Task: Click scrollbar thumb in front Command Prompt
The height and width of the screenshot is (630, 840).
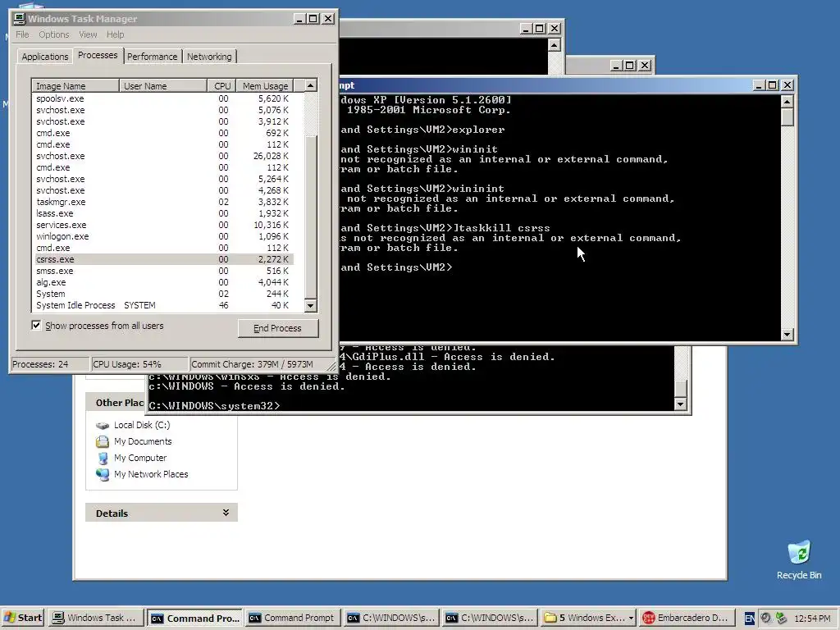Action: pos(787,116)
